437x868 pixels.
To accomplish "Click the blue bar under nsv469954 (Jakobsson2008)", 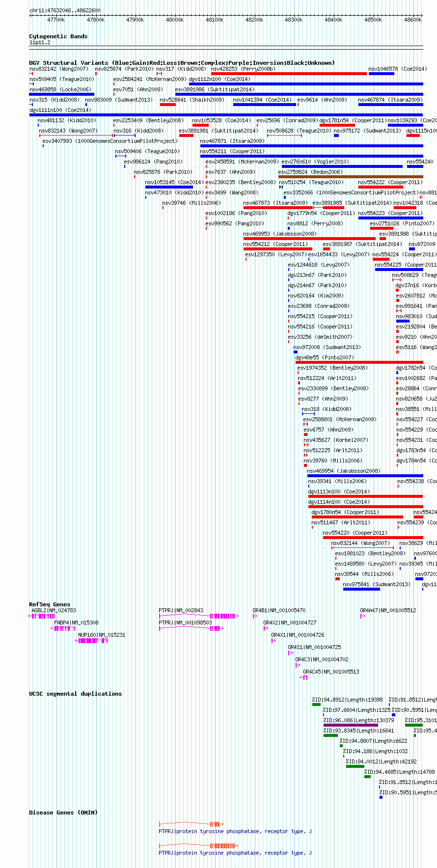I will (x=365, y=476).
